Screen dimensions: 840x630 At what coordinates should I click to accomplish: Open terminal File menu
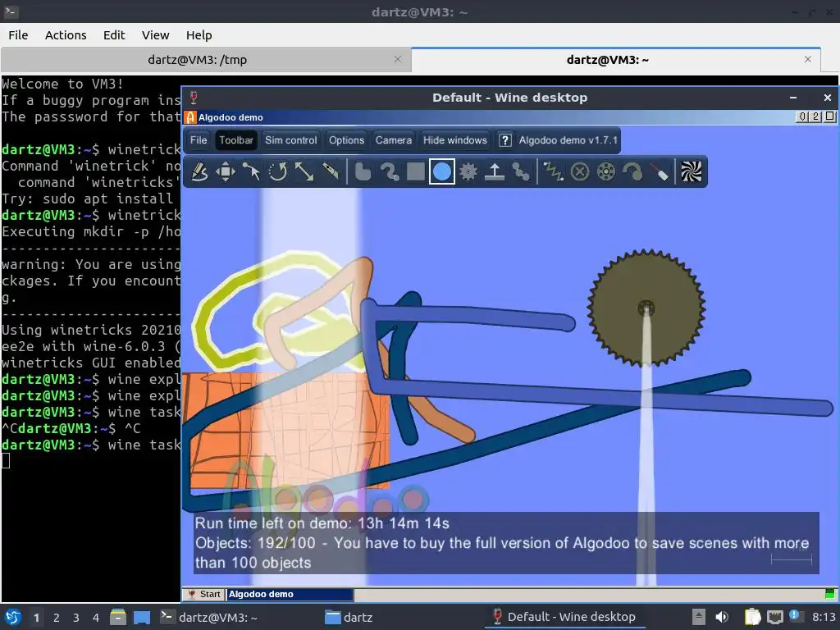(x=18, y=35)
